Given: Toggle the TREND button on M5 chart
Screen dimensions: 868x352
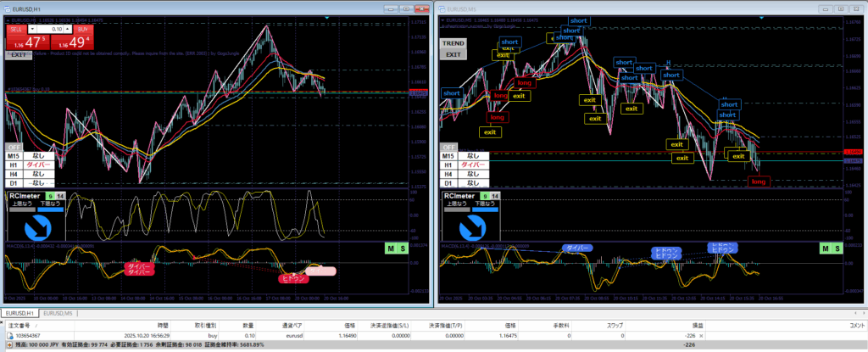Looking at the screenshot, I should click(453, 42).
